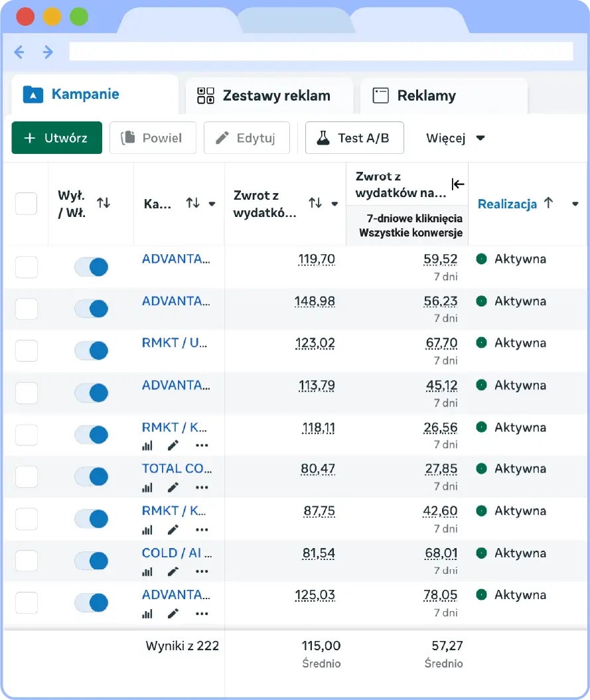Select the checkbox for TOTAL CO campaign

click(x=27, y=476)
